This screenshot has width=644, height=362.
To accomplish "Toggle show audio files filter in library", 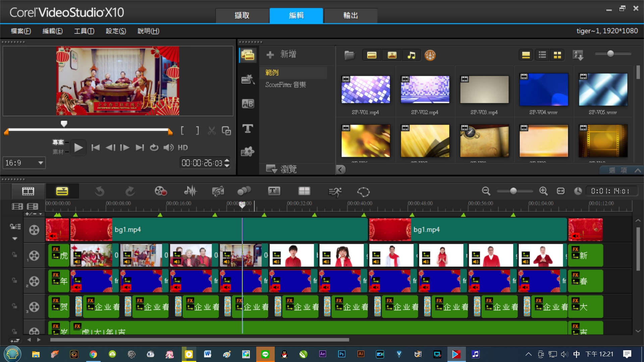I will point(411,55).
